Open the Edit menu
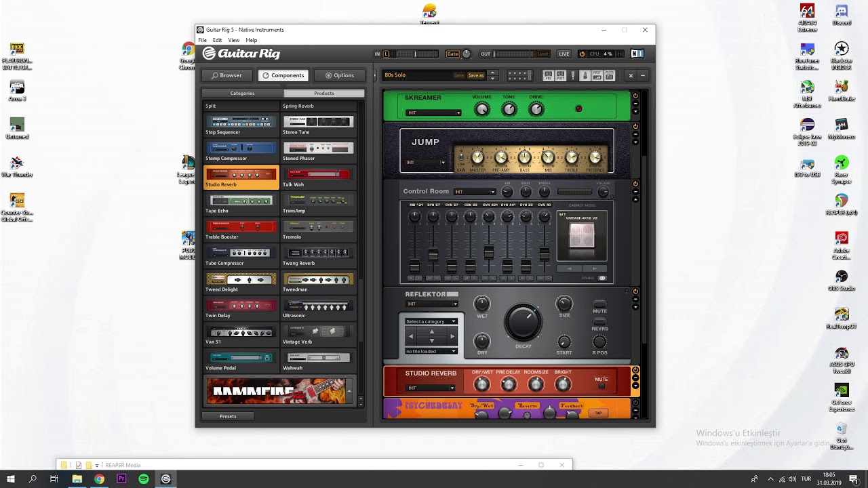868x488 pixels. (217, 40)
